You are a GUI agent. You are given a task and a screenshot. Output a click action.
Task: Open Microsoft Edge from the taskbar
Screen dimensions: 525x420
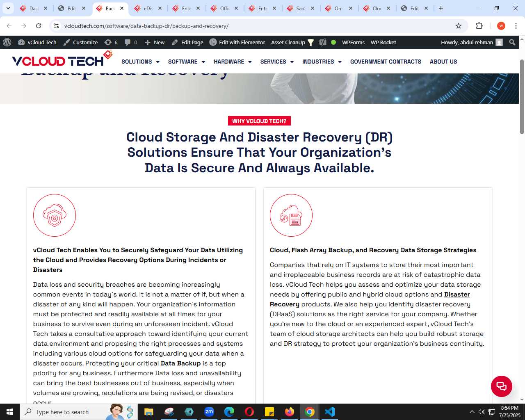[x=229, y=412]
